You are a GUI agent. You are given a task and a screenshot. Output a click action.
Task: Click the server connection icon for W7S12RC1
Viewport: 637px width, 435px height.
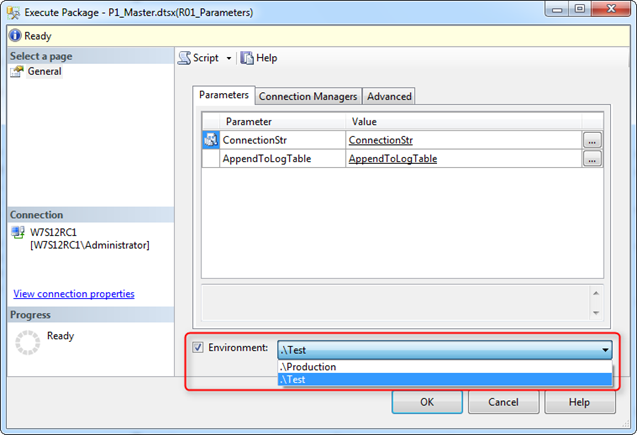coord(18,232)
